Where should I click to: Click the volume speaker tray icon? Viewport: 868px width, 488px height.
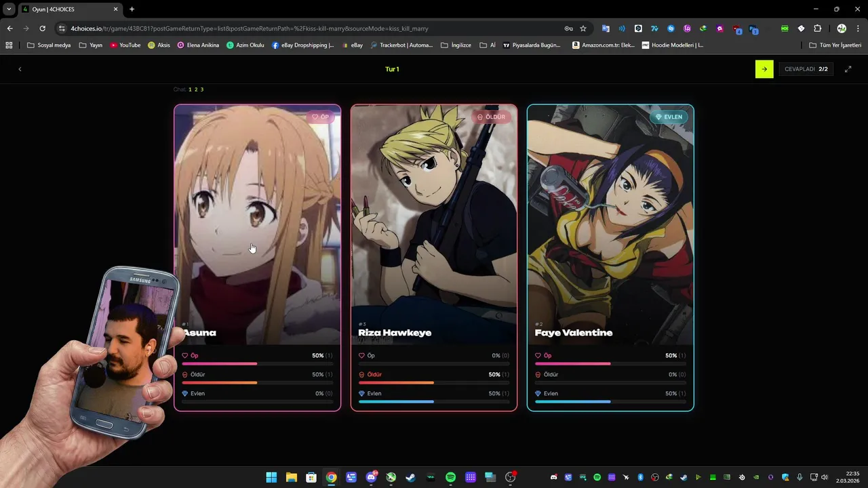pos(825,477)
